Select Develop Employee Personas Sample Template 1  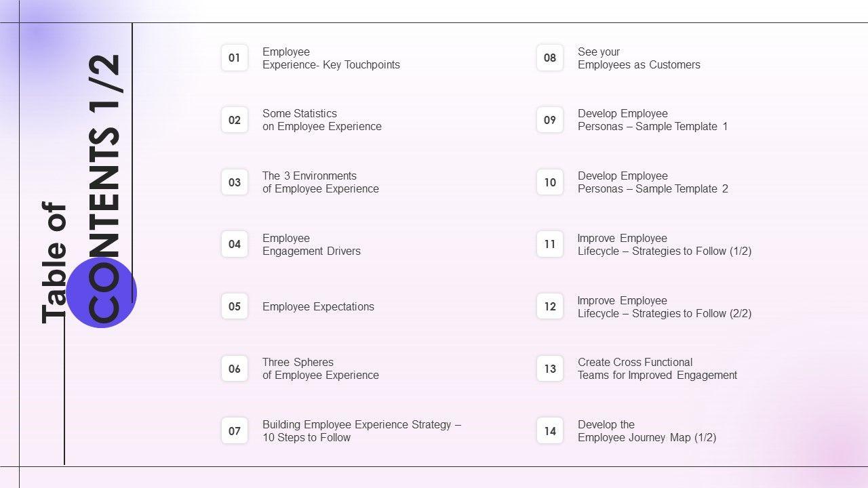pyautogui.click(x=652, y=120)
